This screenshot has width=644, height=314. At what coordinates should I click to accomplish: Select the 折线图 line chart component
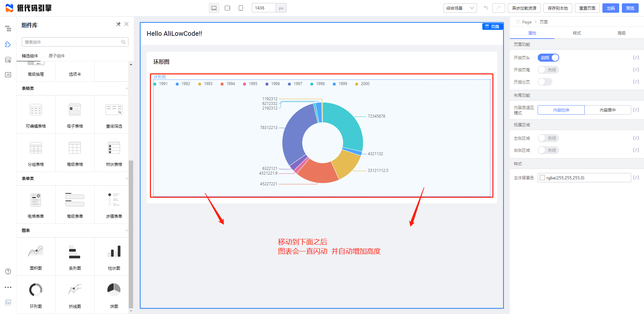point(75,295)
